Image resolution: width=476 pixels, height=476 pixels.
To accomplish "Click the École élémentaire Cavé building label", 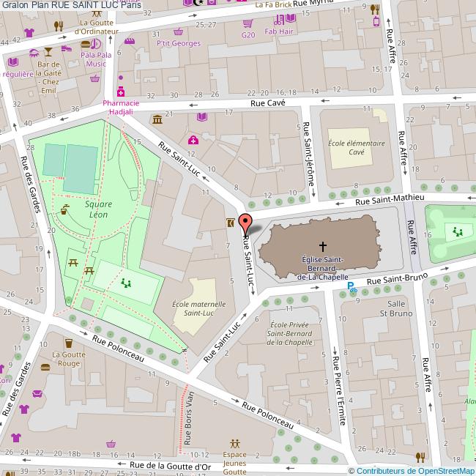I will pyautogui.click(x=346, y=147).
